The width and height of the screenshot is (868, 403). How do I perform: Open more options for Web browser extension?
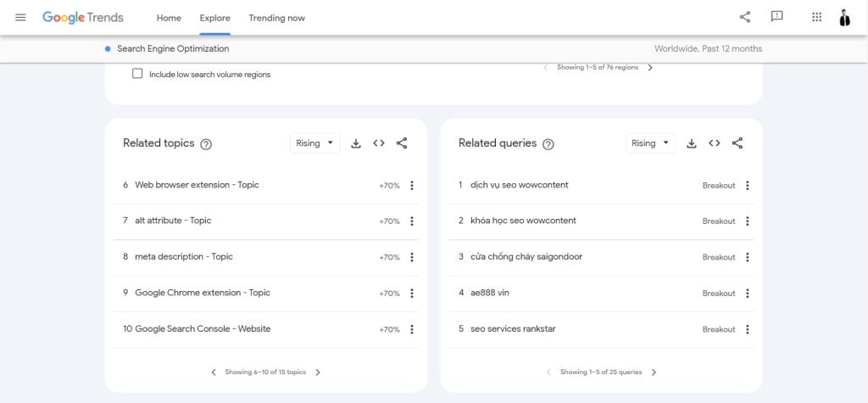(411, 186)
